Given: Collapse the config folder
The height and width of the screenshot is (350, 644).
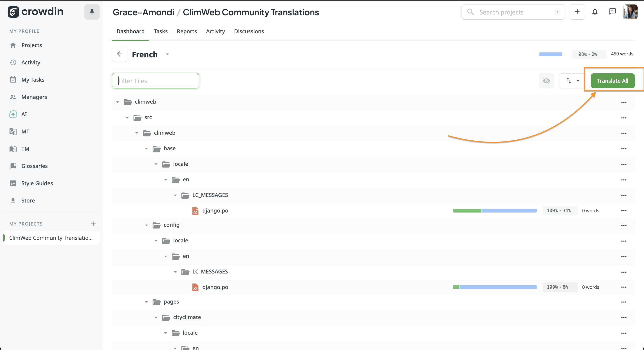Looking at the screenshot, I should click(x=147, y=225).
